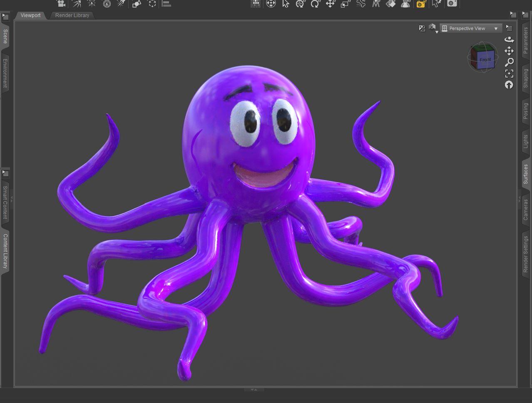Open the Surfaces side tab
532x403 pixels.
[x=526, y=174]
